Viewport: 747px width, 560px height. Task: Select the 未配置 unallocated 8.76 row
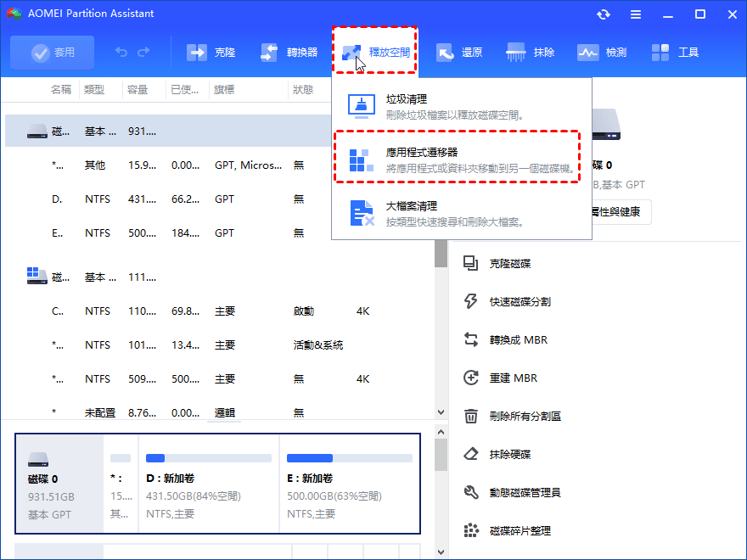point(219,411)
